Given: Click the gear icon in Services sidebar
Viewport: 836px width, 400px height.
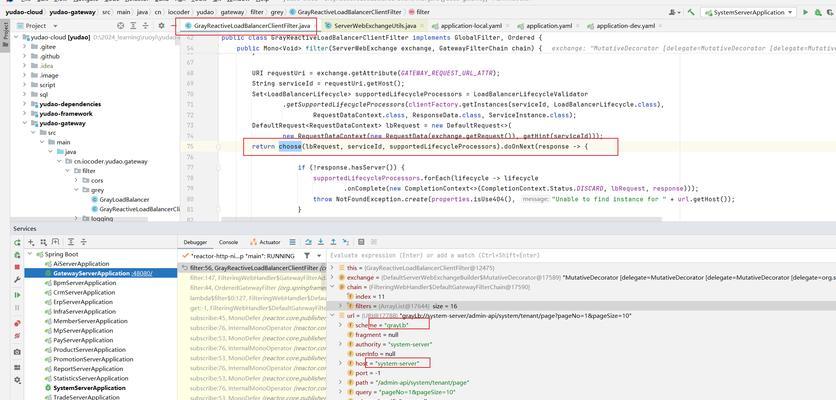Looking at the screenshot, I should 17,380.
